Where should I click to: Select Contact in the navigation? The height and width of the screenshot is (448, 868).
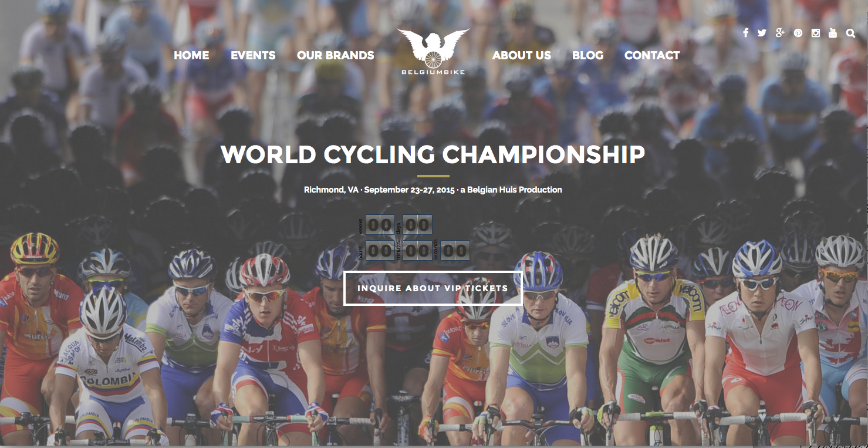pyautogui.click(x=652, y=55)
